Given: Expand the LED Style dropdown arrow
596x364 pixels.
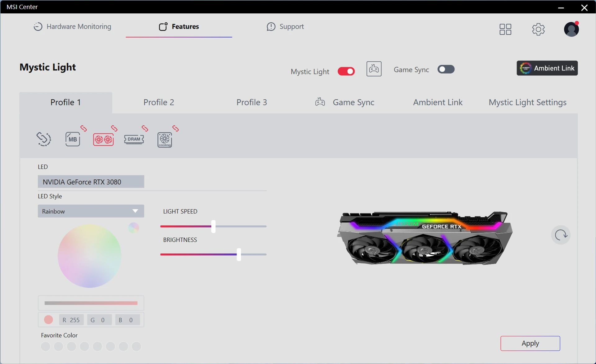Looking at the screenshot, I should [x=135, y=211].
